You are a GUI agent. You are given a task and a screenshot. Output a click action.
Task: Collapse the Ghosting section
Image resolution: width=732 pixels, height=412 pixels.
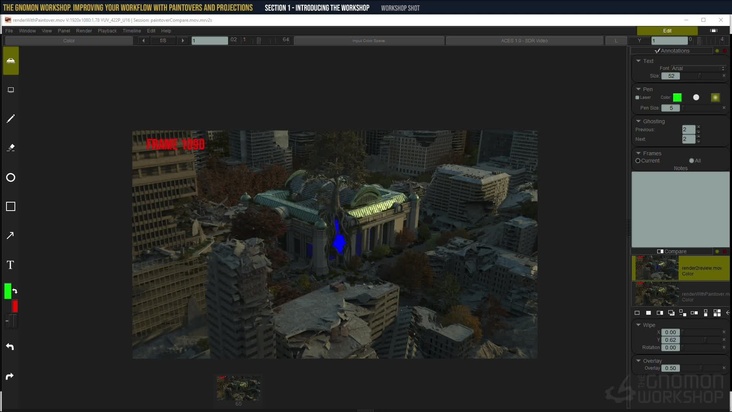click(x=638, y=121)
